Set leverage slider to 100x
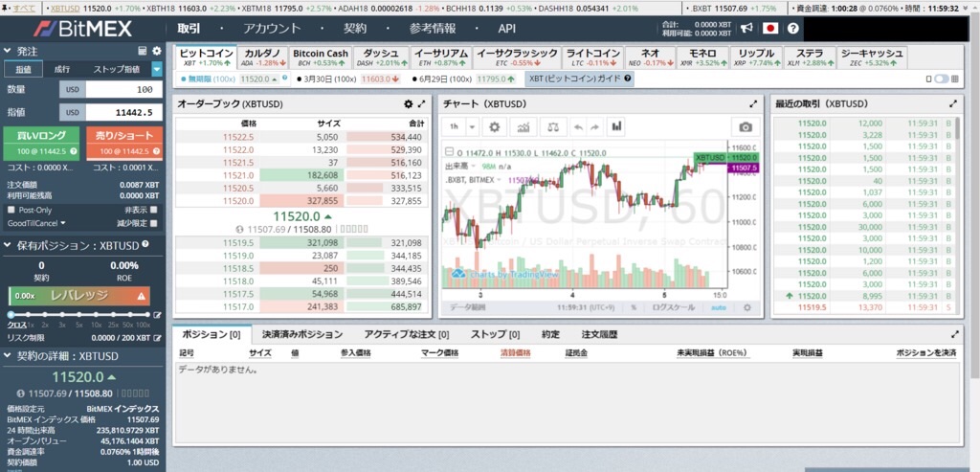The image size is (980, 472). click(147, 314)
